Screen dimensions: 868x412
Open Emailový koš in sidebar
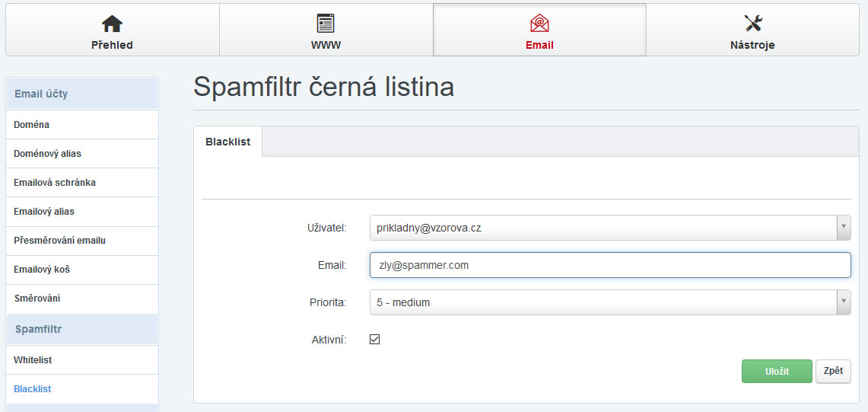(42, 269)
